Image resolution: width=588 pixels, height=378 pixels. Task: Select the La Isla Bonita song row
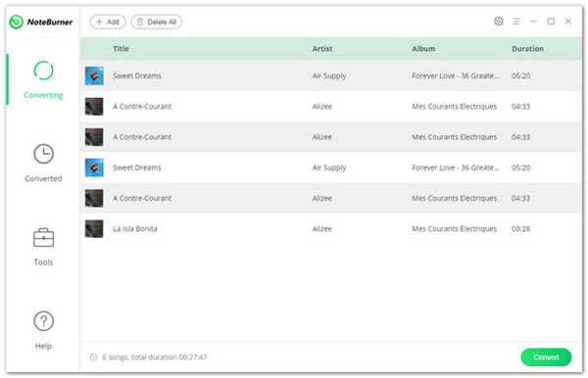[x=331, y=228]
